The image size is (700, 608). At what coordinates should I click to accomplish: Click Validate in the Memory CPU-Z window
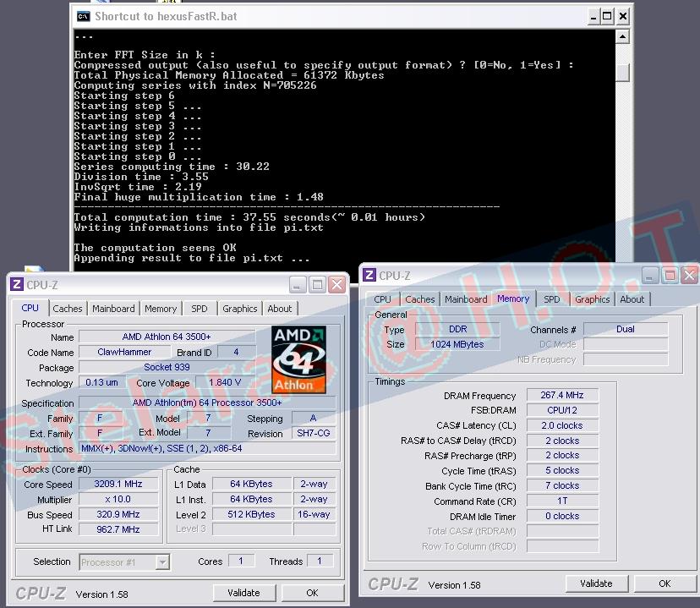[x=596, y=583]
